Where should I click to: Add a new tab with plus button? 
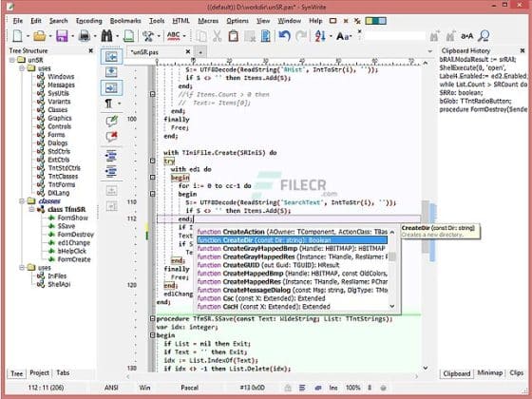click(200, 52)
